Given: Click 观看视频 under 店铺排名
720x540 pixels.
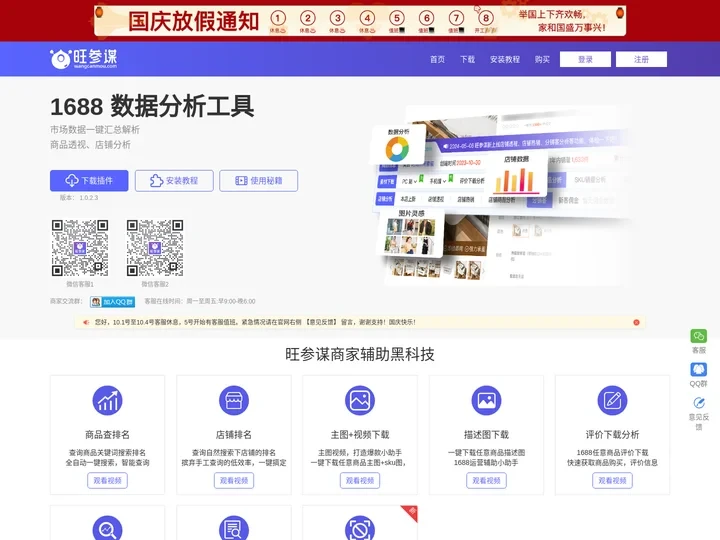Looking at the screenshot, I should point(234,481).
